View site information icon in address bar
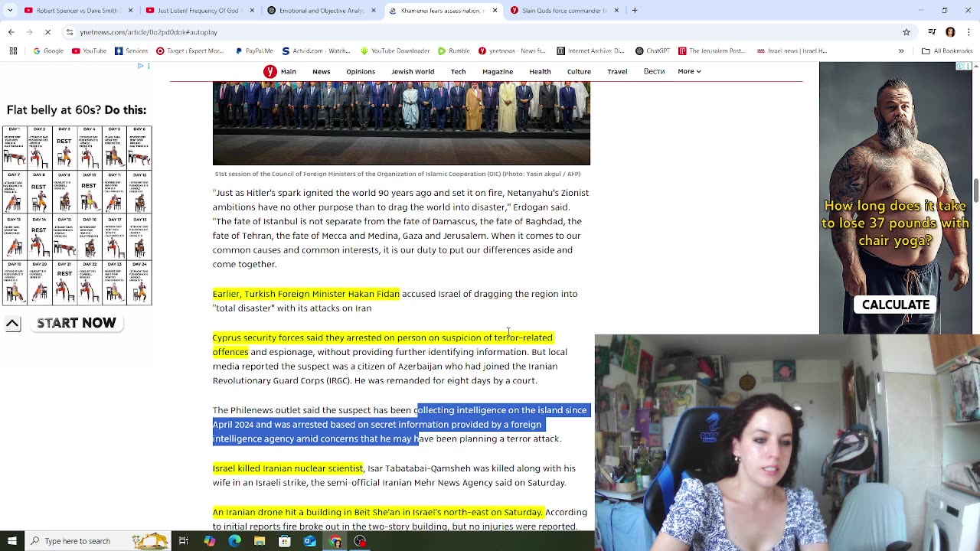The height and width of the screenshot is (551, 980). click(70, 32)
